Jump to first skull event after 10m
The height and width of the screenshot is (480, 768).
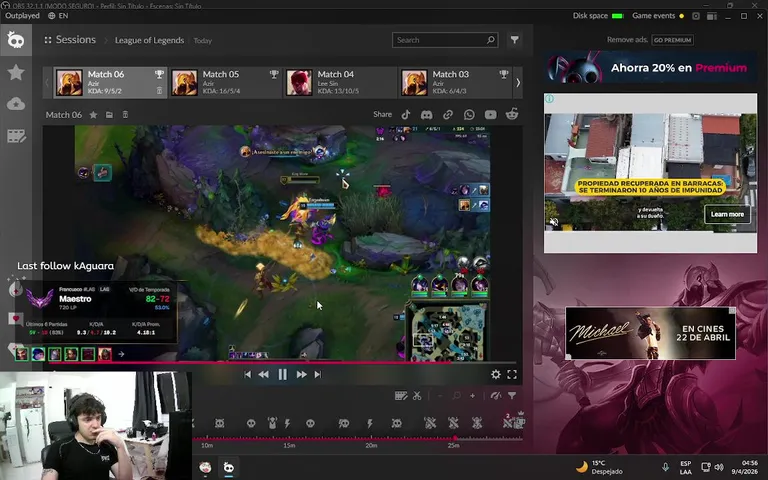pyautogui.click(x=219, y=423)
